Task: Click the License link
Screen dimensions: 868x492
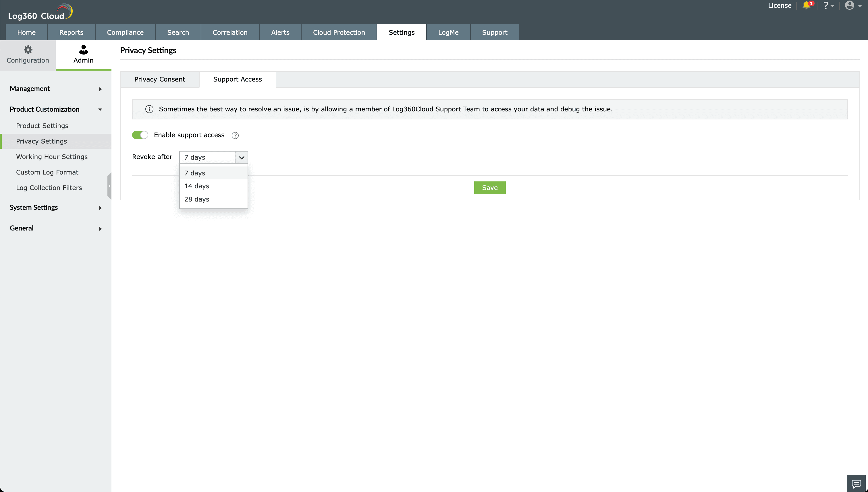Action: point(780,5)
